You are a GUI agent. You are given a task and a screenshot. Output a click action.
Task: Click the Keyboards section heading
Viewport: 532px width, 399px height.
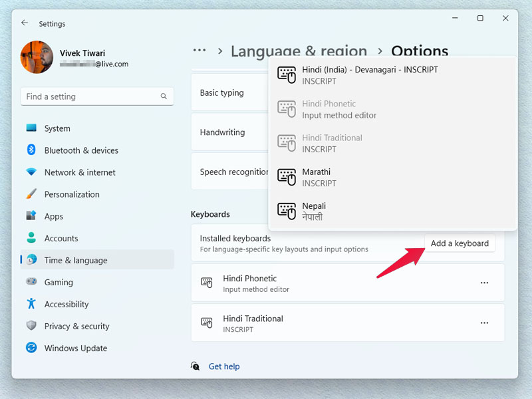pos(210,214)
